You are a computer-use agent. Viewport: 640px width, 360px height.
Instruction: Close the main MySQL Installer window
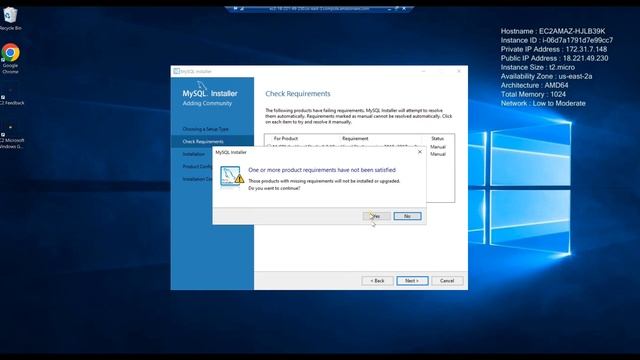point(459,71)
